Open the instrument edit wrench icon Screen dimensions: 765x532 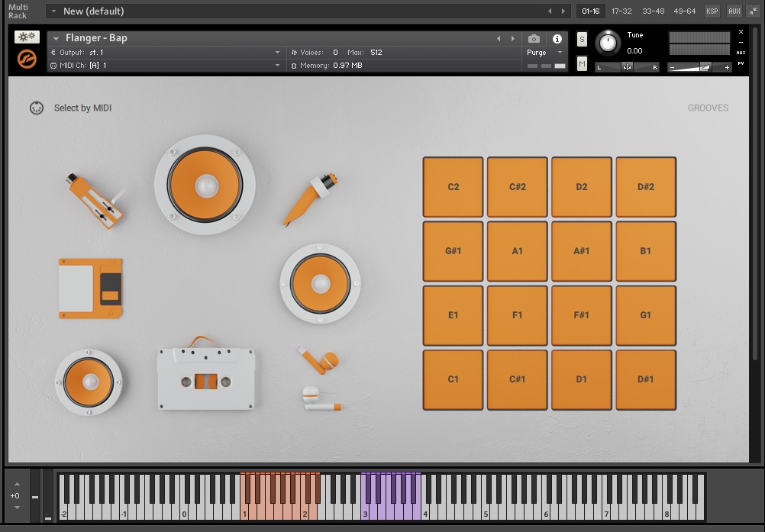28,37
